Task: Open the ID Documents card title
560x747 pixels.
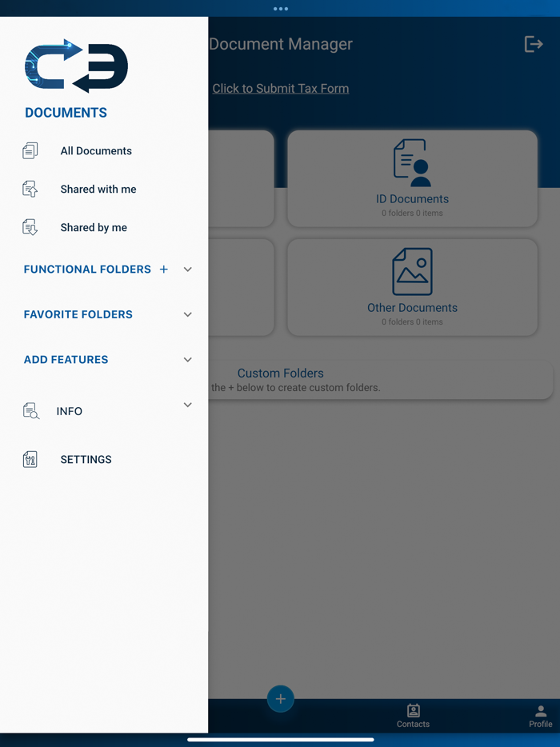Action: click(412, 198)
